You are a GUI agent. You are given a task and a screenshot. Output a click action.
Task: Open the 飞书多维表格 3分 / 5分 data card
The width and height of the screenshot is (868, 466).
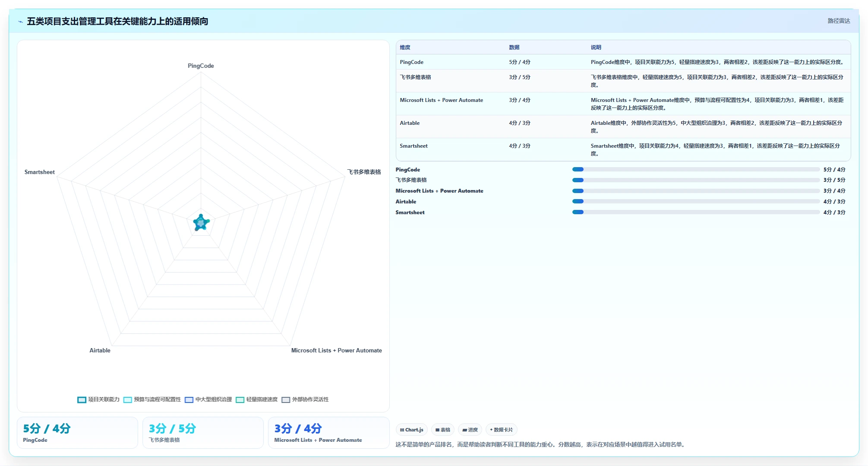click(x=203, y=433)
